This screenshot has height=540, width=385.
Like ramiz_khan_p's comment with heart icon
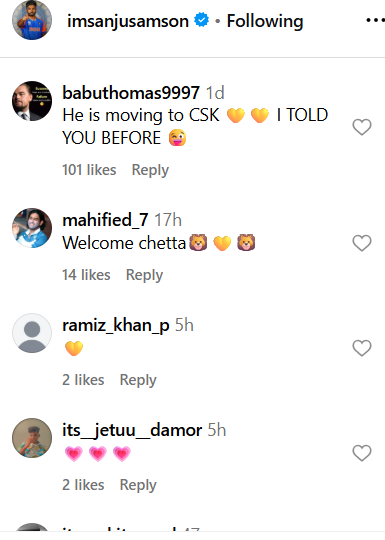[x=362, y=348]
